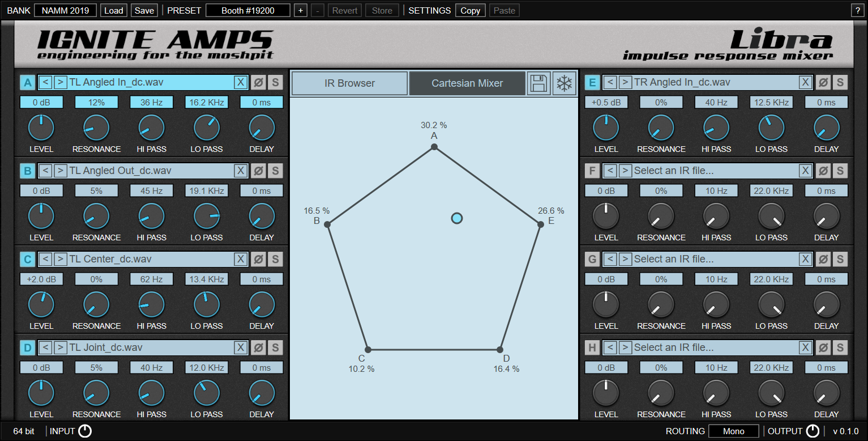Load previous IR file in slot E
Image resolution: width=868 pixels, height=441 pixels.
point(610,82)
